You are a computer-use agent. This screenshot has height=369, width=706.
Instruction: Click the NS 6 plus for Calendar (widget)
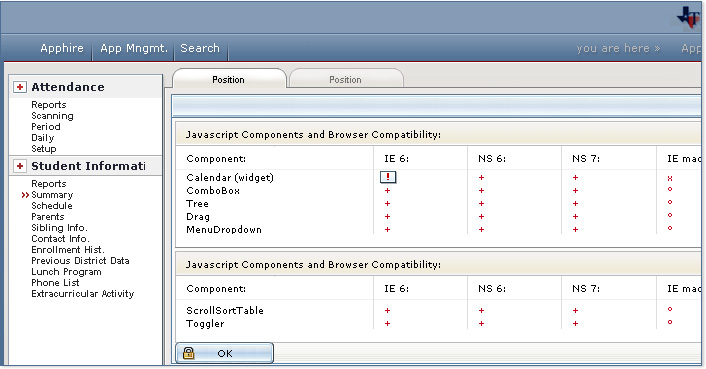tap(481, 178)
